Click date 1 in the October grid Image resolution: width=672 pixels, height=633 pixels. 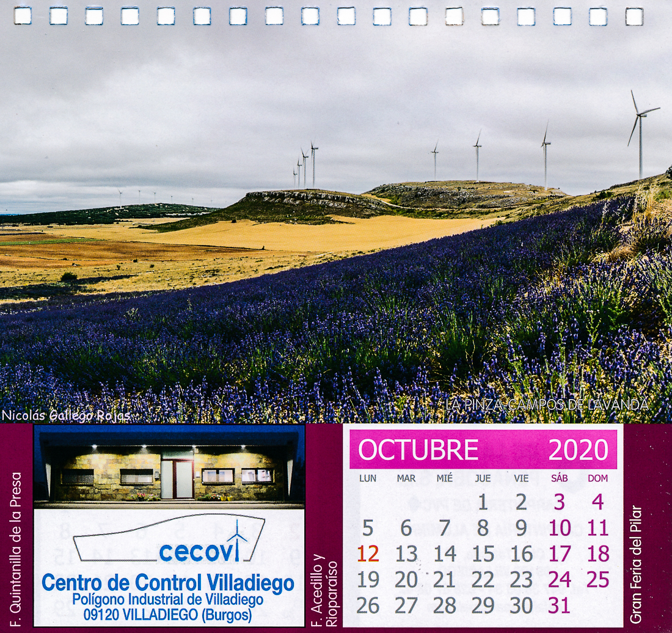[483, 502]
